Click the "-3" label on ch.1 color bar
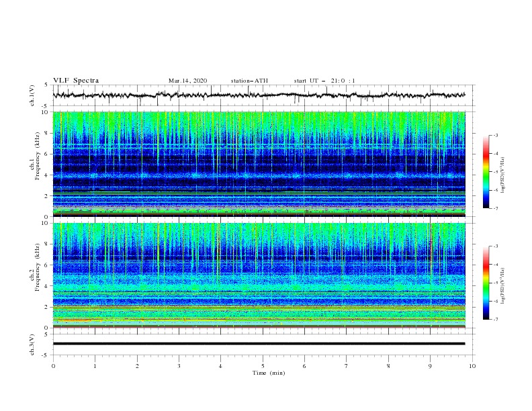This screenshot has width=532, height=411. pyautogui.click(x=495, y=135)
